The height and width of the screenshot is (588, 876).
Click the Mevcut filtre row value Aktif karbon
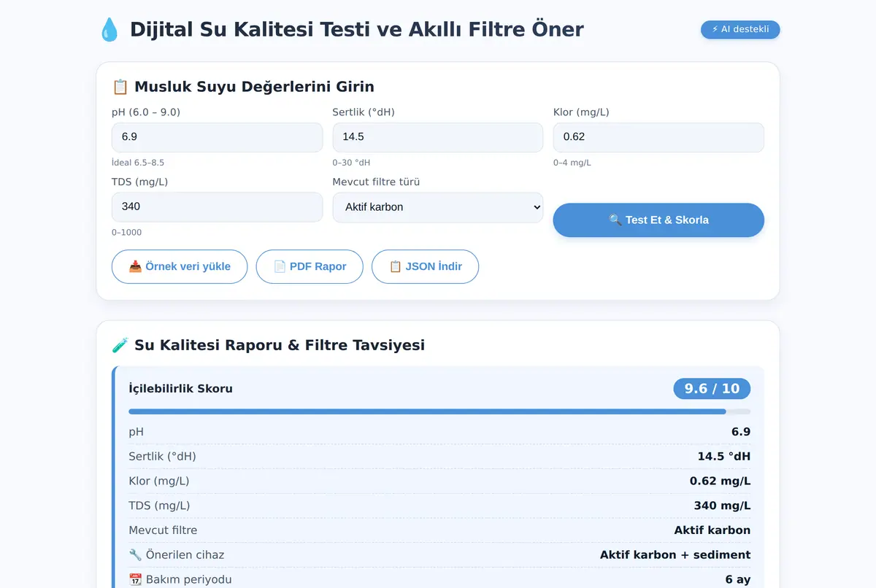pos(712,530)
